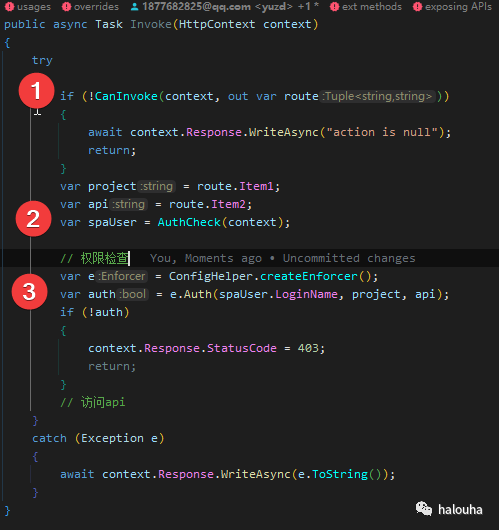The width and height of the screenshot is (499, 530).
Task: Click the WeChat logo icon beside halouha
Action: point(424,509)
